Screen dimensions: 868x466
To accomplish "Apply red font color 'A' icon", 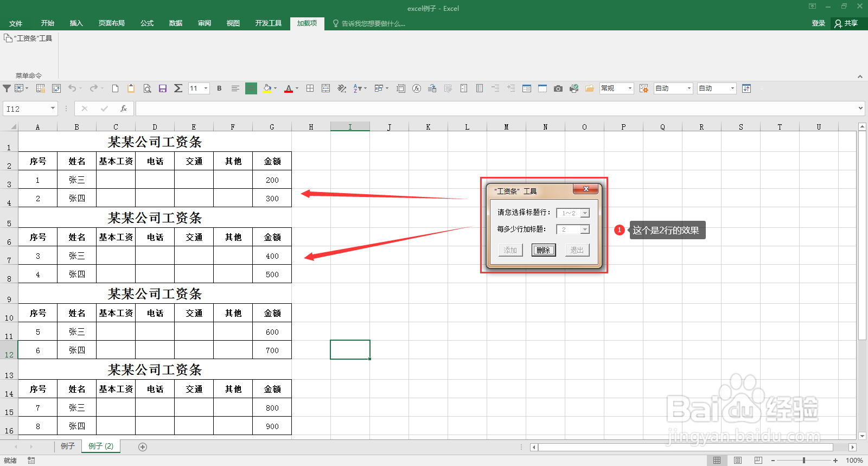I will coord(289,88).
